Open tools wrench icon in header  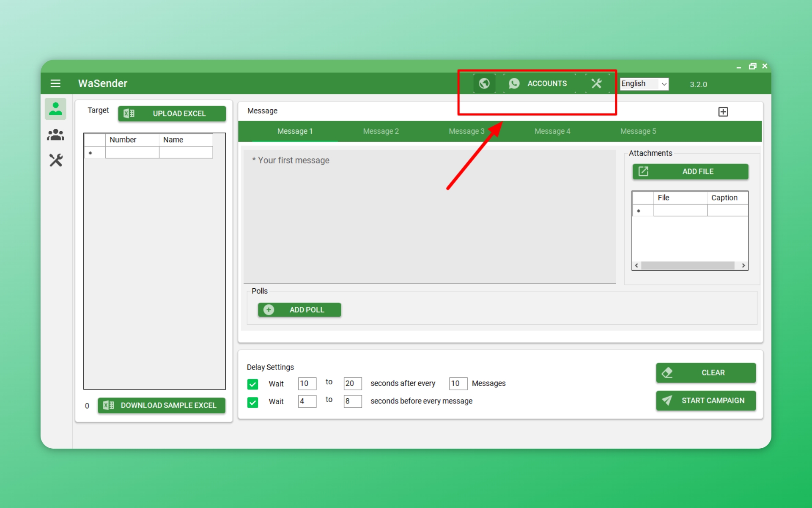[x=596, y=83]
